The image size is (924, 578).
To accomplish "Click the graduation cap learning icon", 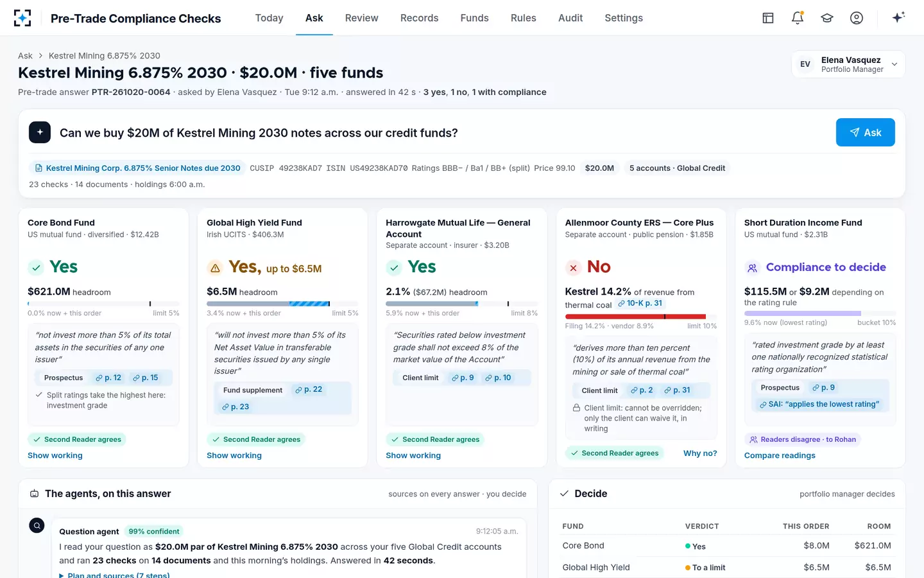I will (x=827, y=18).
